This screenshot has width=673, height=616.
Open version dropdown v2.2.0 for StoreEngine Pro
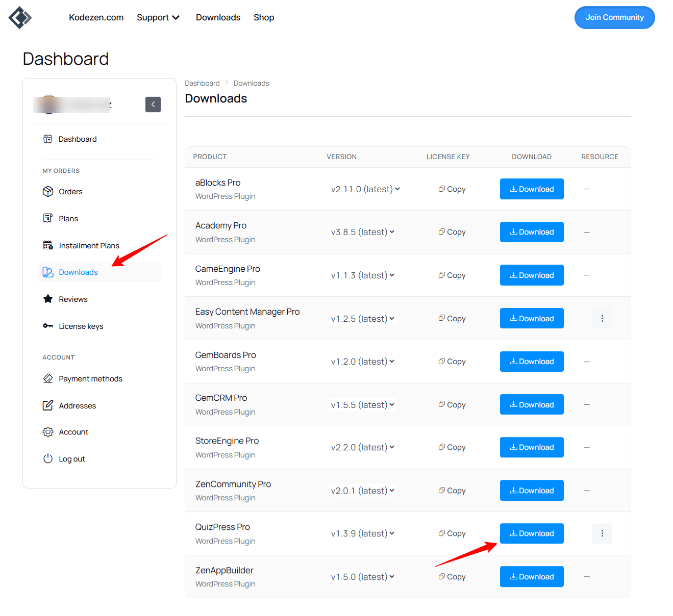363,447
